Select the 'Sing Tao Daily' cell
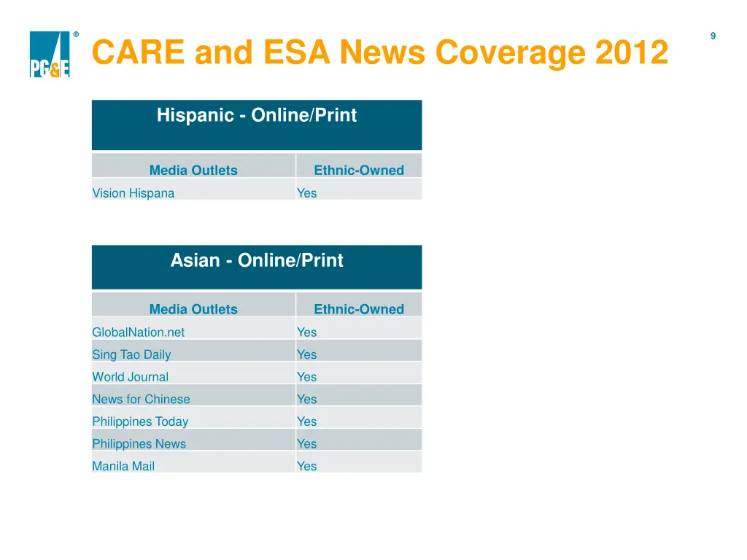Screen dimensions: 747x560 pyautogui.click(x=193, y=351)
